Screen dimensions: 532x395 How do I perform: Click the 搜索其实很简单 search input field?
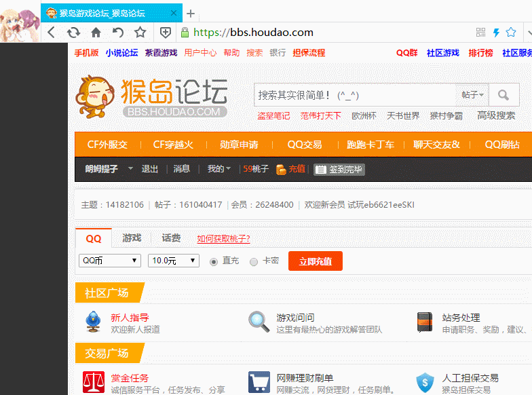pos(354,95)
